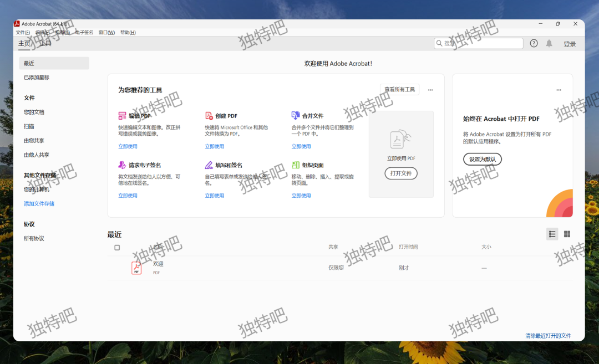This screenshot has height=364, width=599.
Task: Click the Organize Pages (组织页面) icon
Action: pos(295,165)
